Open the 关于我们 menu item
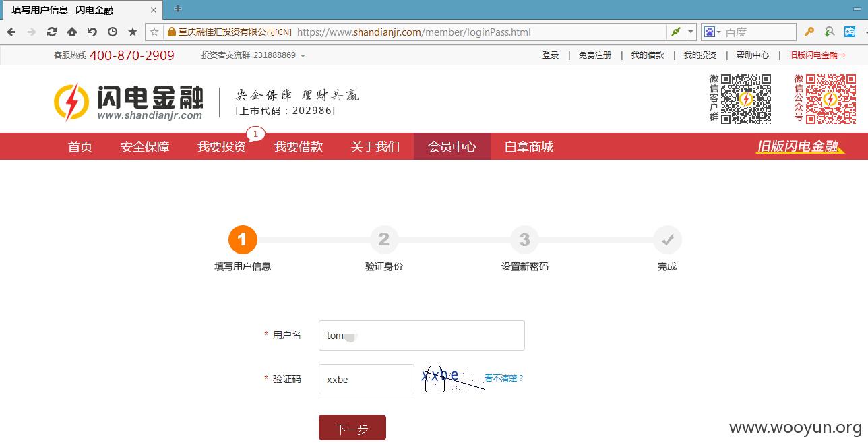The width and height of the screenshot is (868, 447). pyautogui.click(x=375, y=146)
